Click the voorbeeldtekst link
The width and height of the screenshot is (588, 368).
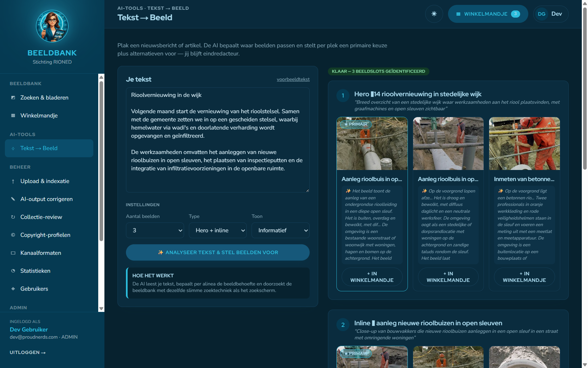point(293,79)
